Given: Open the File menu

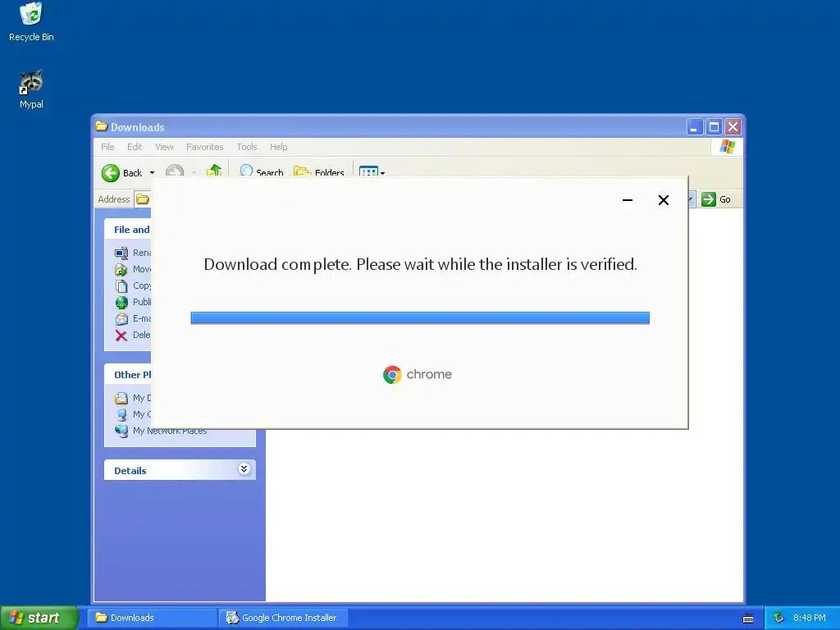Looking at the screenshot, I should coord(107,147).
